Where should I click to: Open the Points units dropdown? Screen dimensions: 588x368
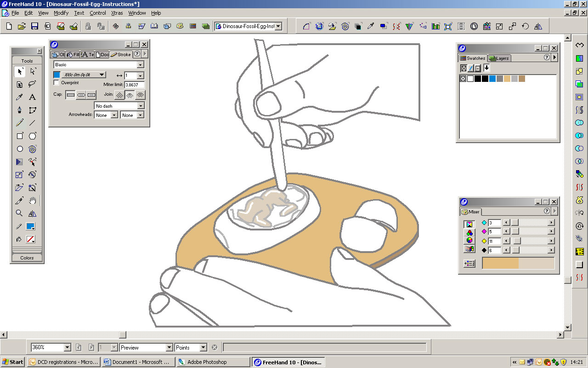click(x=191, y=347)
